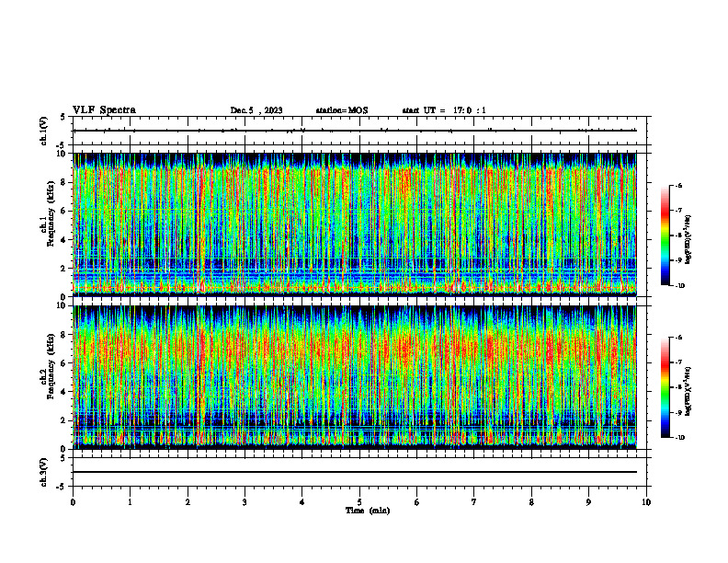Click the ch.1 voltage waveform trace
The image size is (728, 563).
[355, 131]
